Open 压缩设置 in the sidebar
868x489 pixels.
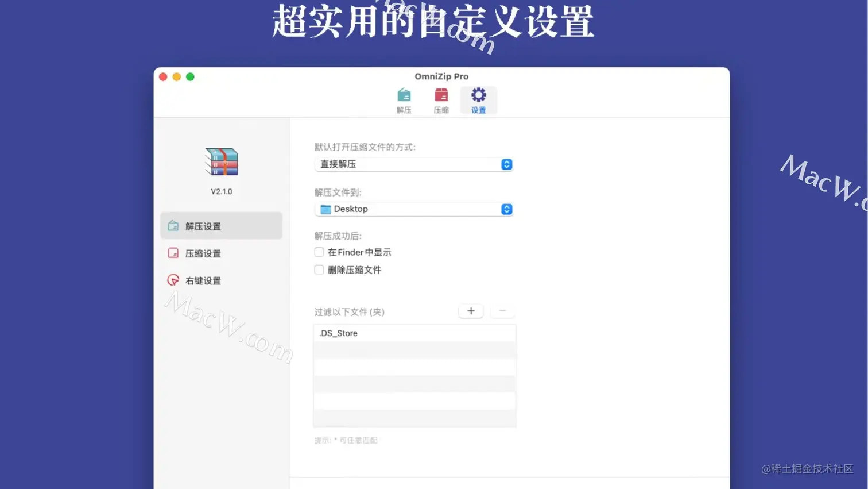(x=221, y=253)
